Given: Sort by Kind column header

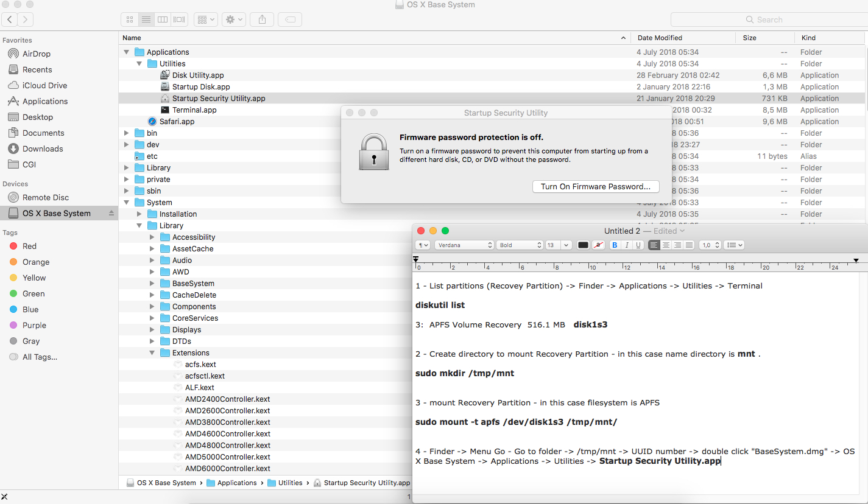Looking at the screenshot, I should click(828, 38).
